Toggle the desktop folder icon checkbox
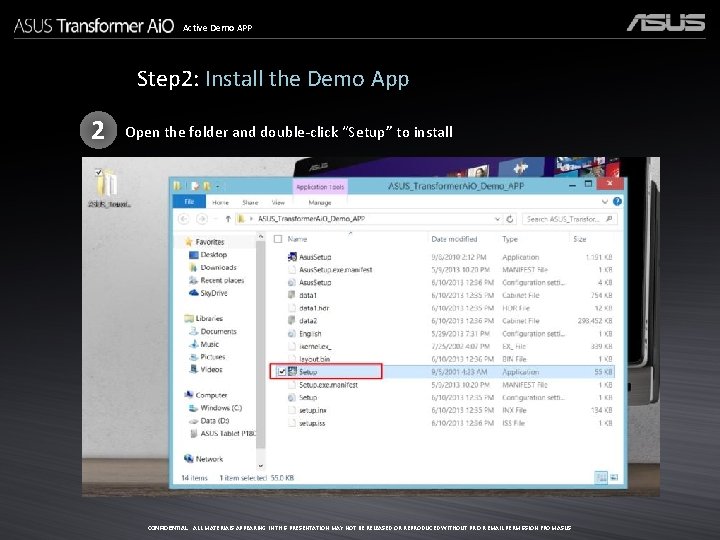 pyautogui.click(x=98, y=172)
